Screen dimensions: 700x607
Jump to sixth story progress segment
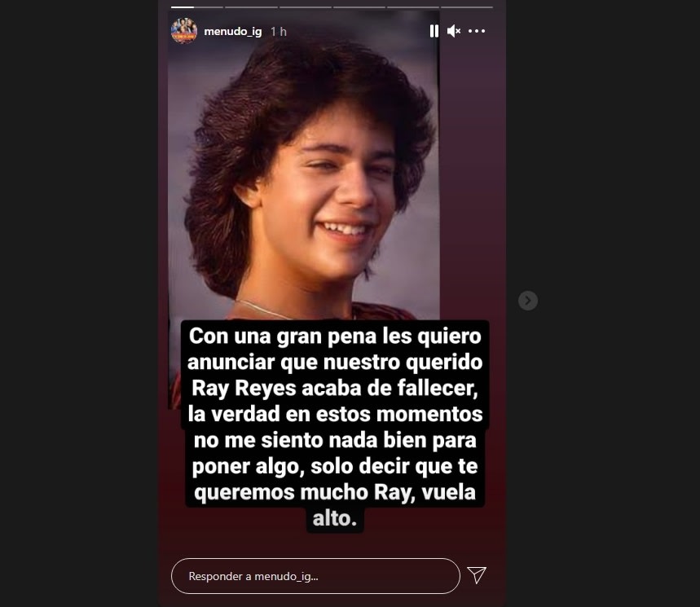(x=466, y=7)
